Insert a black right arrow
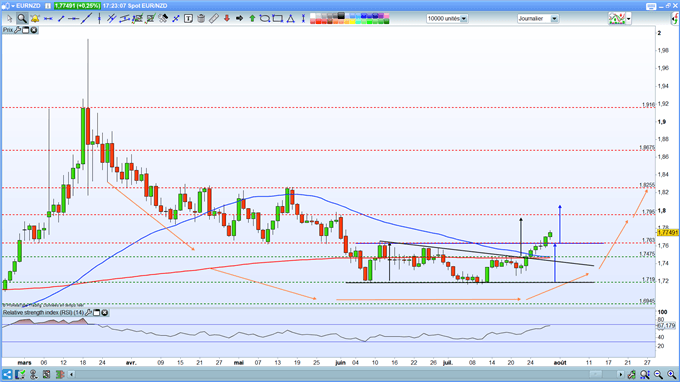This screenshot has width=680, height=382. click(239, 19)
